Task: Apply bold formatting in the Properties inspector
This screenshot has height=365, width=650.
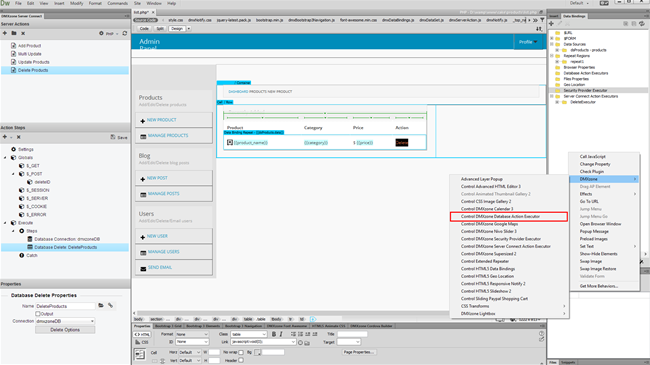Action: pos(274,334)
